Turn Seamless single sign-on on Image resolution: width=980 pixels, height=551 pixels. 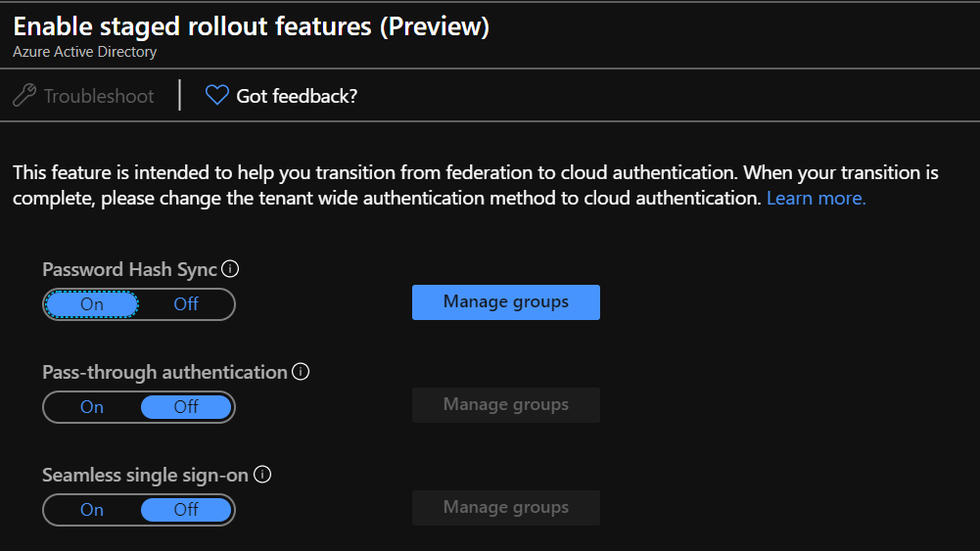[92, 510]
